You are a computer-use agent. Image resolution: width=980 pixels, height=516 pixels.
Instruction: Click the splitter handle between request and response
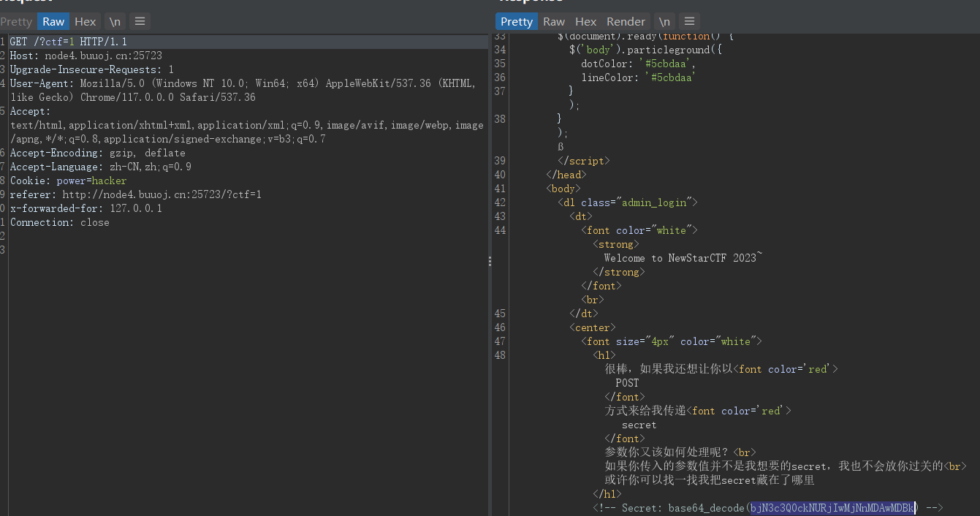[x=490, y=262]
